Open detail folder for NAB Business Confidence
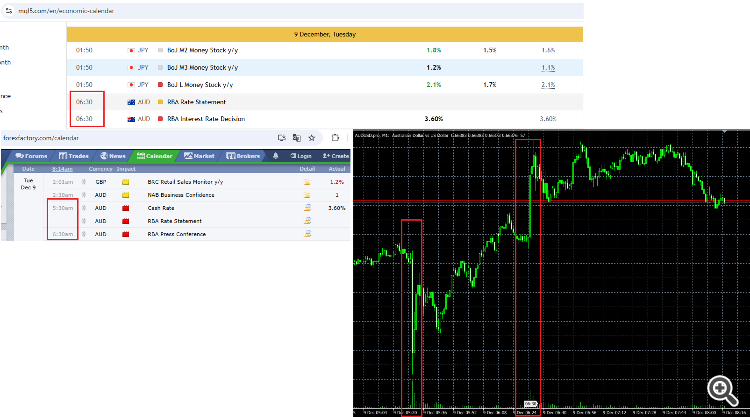This screenshot has height=417, width=750. [x=307, y=195]
